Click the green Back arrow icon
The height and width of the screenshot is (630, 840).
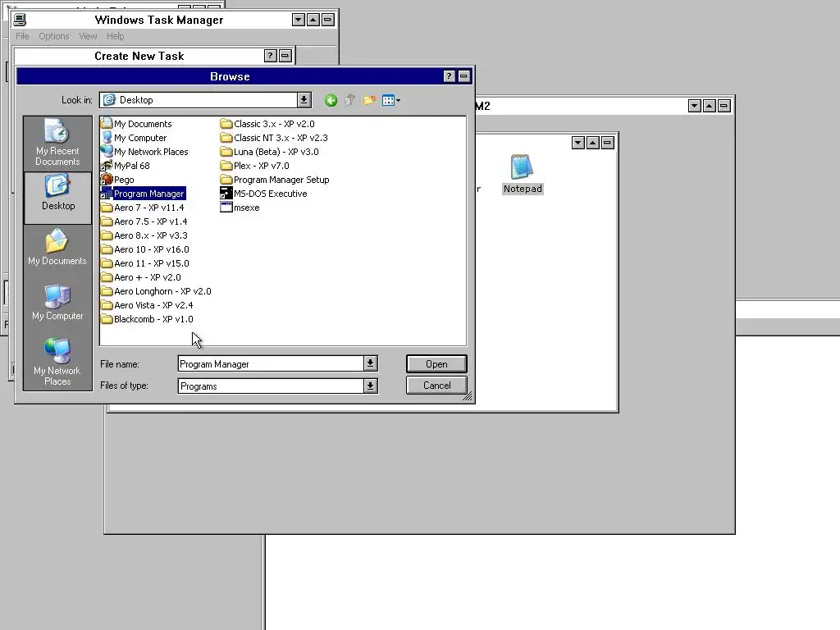coord(331,100)
